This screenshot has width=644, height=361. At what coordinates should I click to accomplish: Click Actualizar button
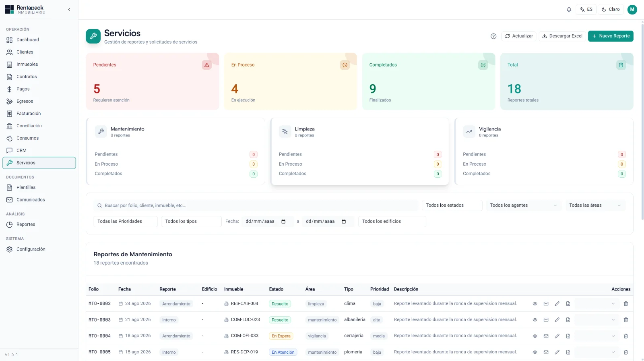click(x=519, y=36)
